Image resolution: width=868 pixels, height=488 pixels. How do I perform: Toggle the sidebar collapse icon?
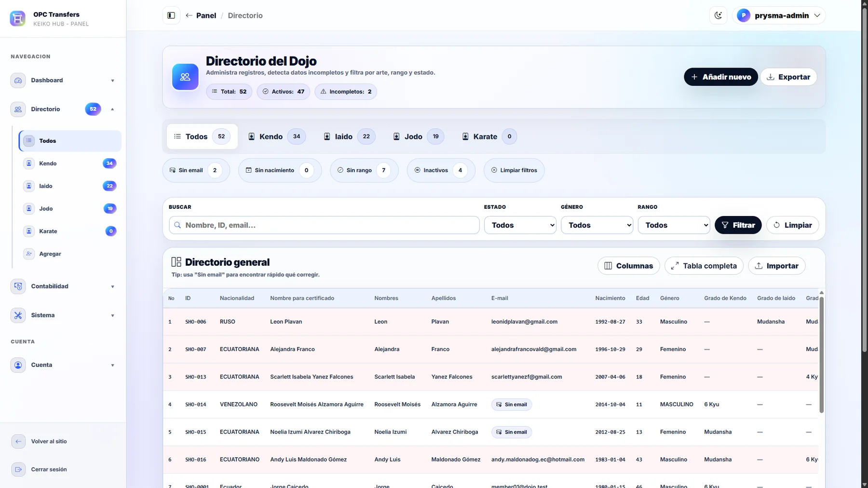point(171,15)
